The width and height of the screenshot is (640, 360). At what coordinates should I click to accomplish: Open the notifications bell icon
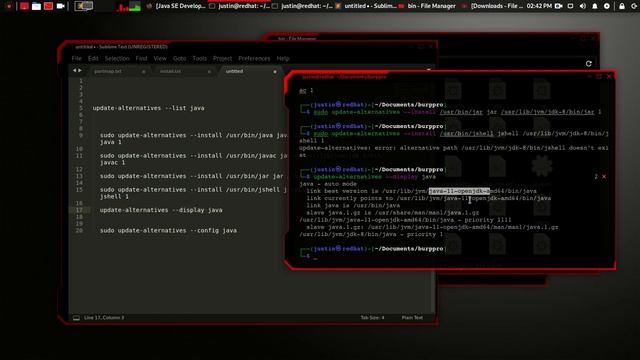pyautogui.click(x=595, y=6)
